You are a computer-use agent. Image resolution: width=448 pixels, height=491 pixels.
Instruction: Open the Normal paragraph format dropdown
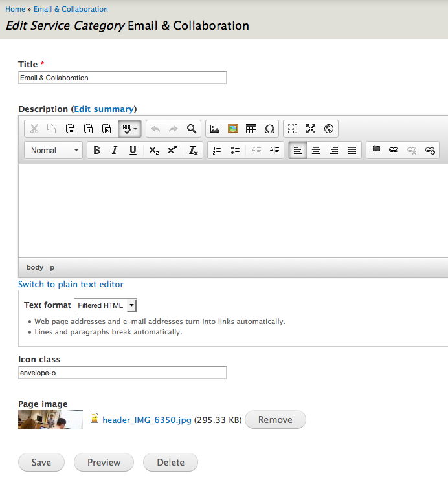tap(54, 150)
